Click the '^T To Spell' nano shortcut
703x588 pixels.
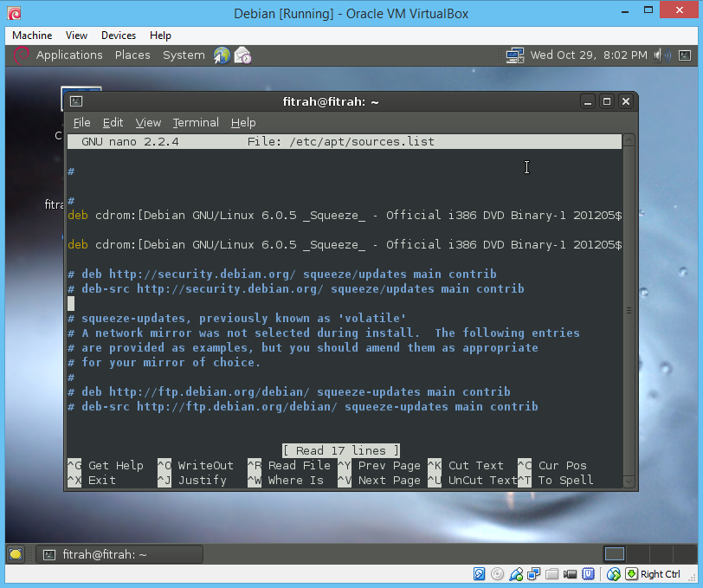pyautogui.click(x=556, y=481)
